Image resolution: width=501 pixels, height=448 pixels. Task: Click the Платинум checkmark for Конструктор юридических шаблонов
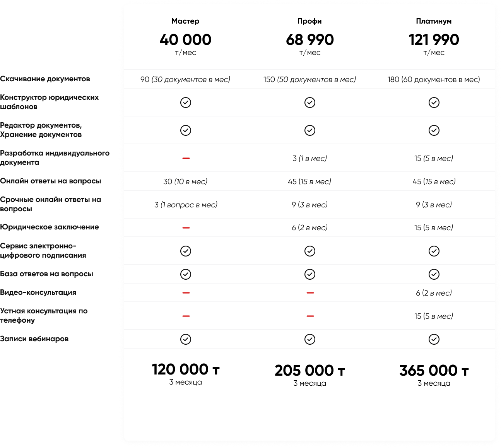point(434,103)
